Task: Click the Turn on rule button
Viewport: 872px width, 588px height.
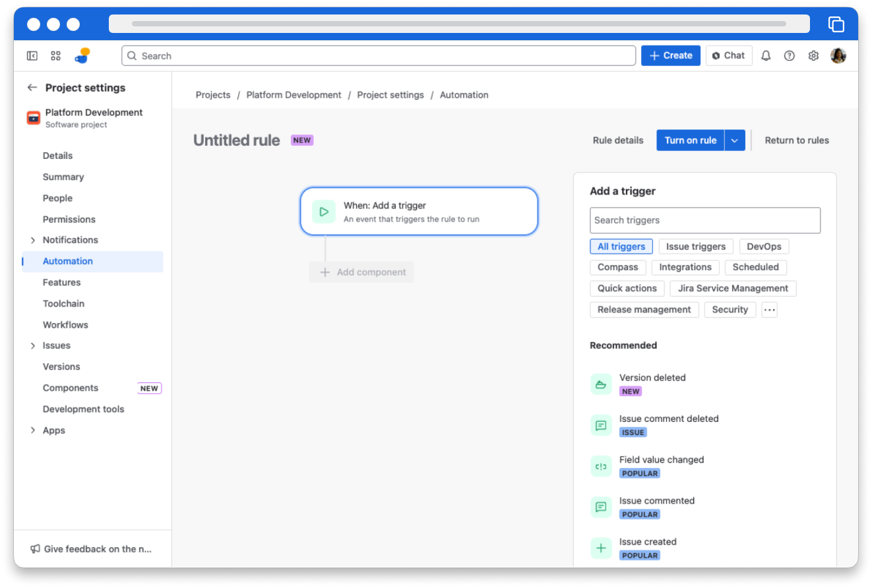Action: [691, 140]
